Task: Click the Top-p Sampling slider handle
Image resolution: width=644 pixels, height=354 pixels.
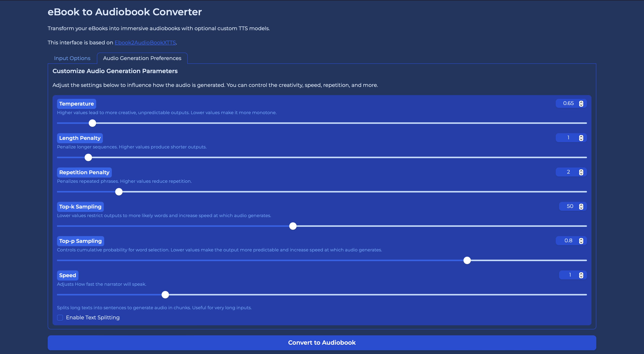Action: point(467,260)
